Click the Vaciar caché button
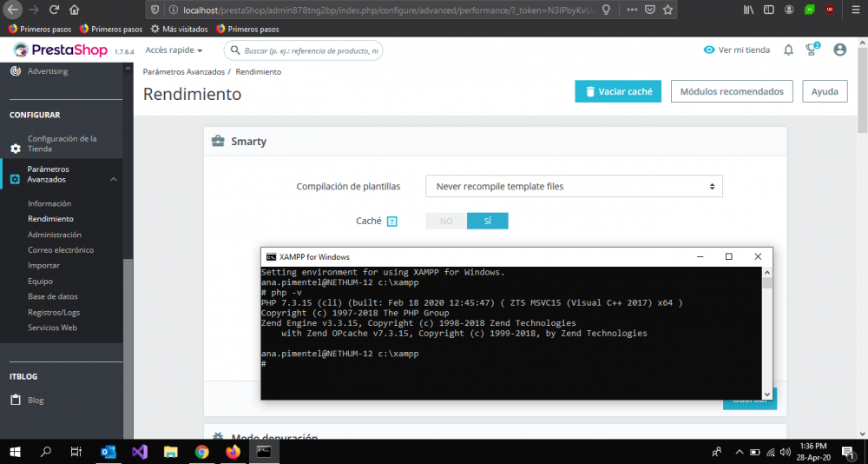Image resolution: width=868 pixels, height=464 pixels. pyautogui.click(x=618, y=91)
